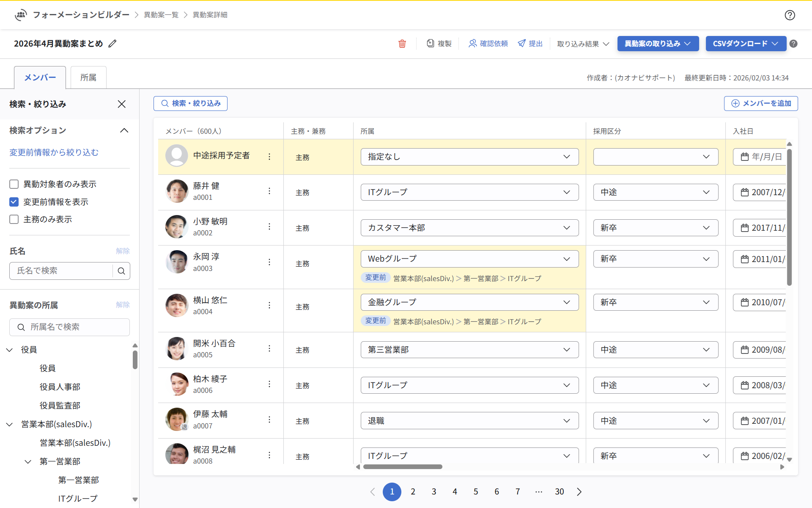
Task: Click the magnifier icon in the 氏名 search field
Action: click(121, 271)
